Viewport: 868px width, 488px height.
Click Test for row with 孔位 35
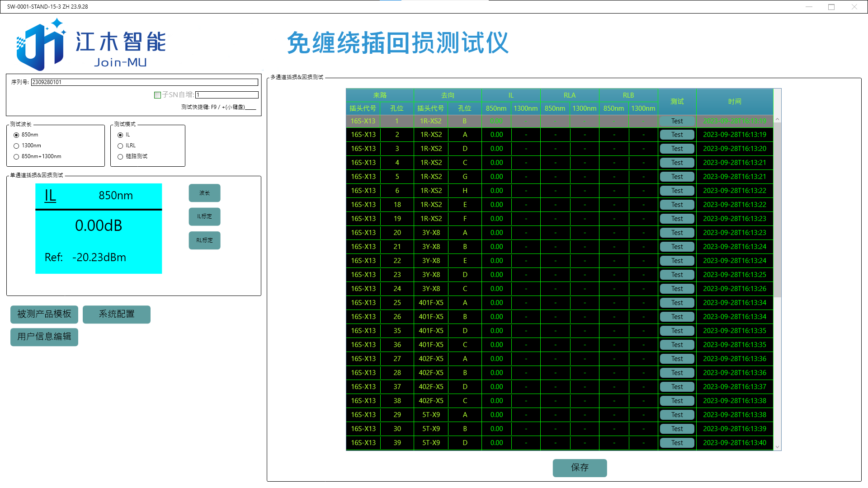(x=677, y=331)
